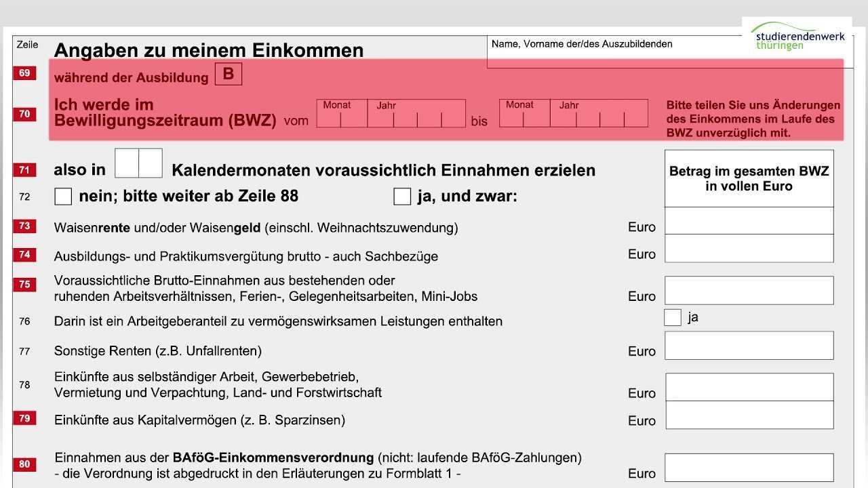Click the red line 80 marker
868x488 pixels.
pos(24,464)
